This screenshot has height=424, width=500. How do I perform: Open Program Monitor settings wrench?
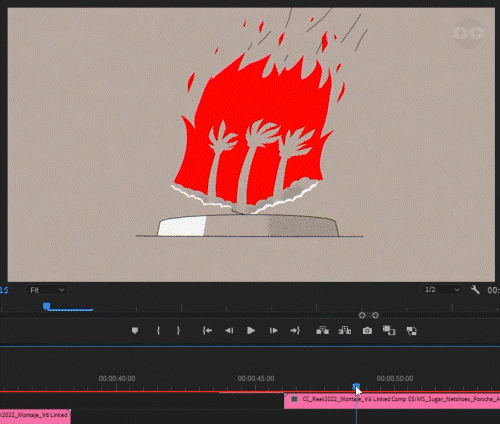(475, 290)
